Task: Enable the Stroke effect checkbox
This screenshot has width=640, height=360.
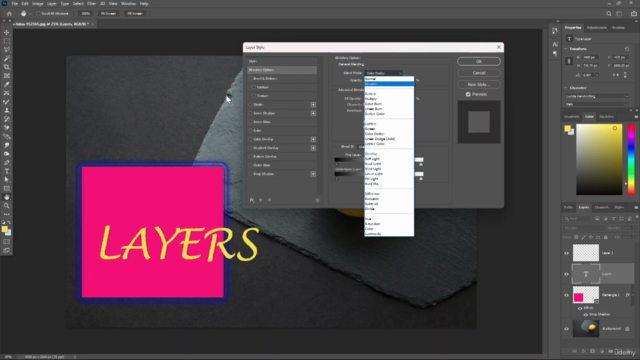Action: (x=251, y=104)
